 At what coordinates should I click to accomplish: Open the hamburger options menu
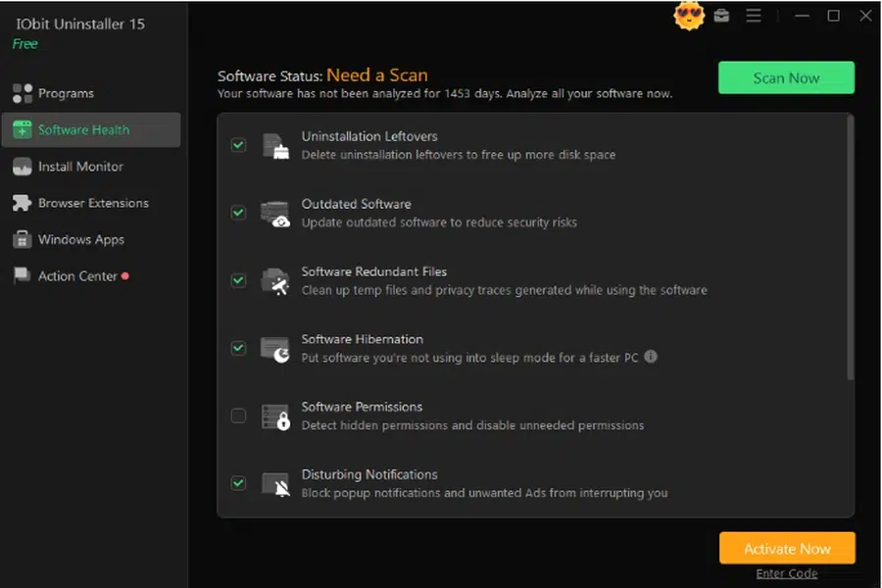754,16
